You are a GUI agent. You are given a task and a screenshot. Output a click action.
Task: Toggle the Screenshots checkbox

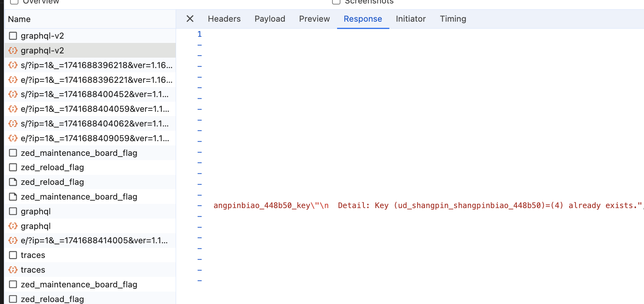tap(336, 1)
